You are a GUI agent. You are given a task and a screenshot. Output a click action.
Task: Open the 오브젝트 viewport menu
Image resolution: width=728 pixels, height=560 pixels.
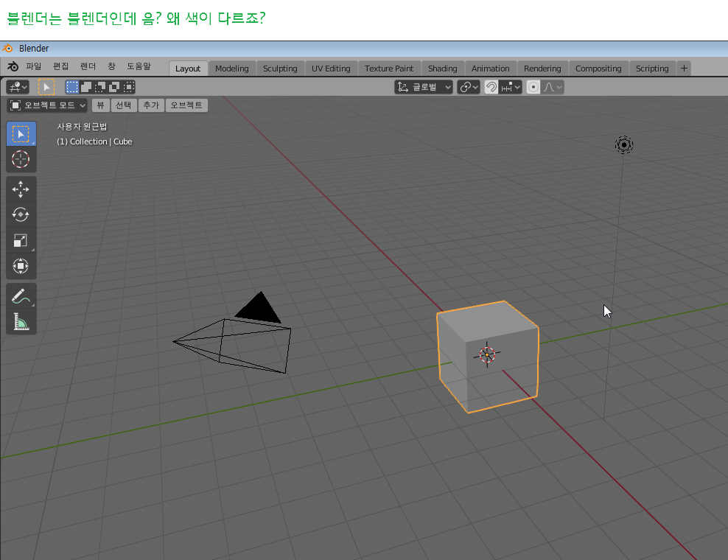[x=186, y=105]
